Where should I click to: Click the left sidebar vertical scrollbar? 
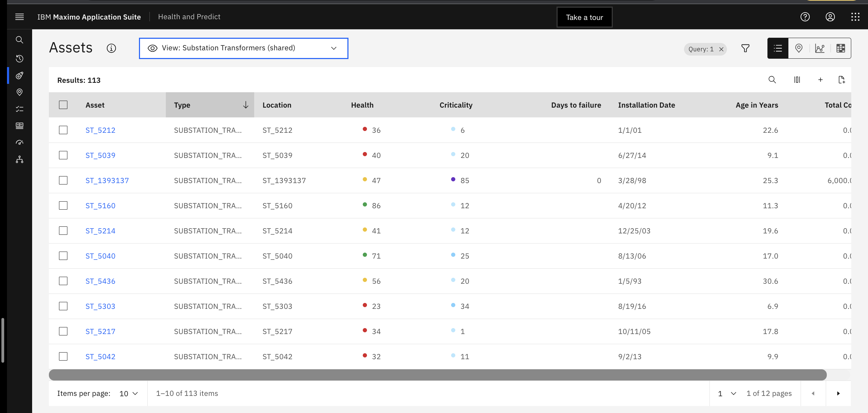pos(3,340)
